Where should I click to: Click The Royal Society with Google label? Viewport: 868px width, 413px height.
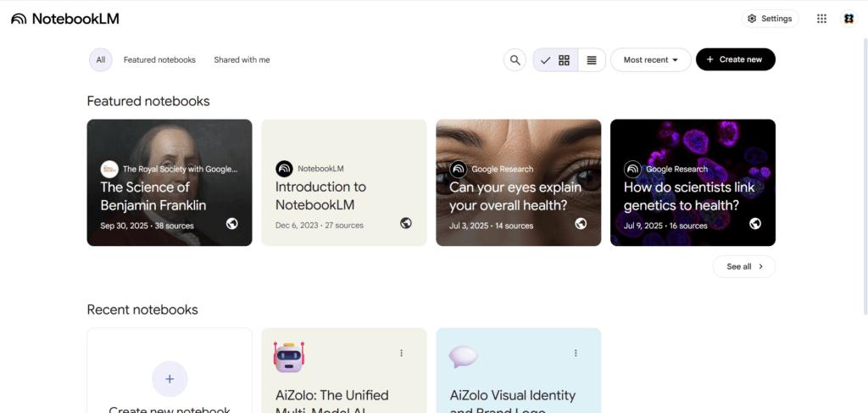[181, 169]
